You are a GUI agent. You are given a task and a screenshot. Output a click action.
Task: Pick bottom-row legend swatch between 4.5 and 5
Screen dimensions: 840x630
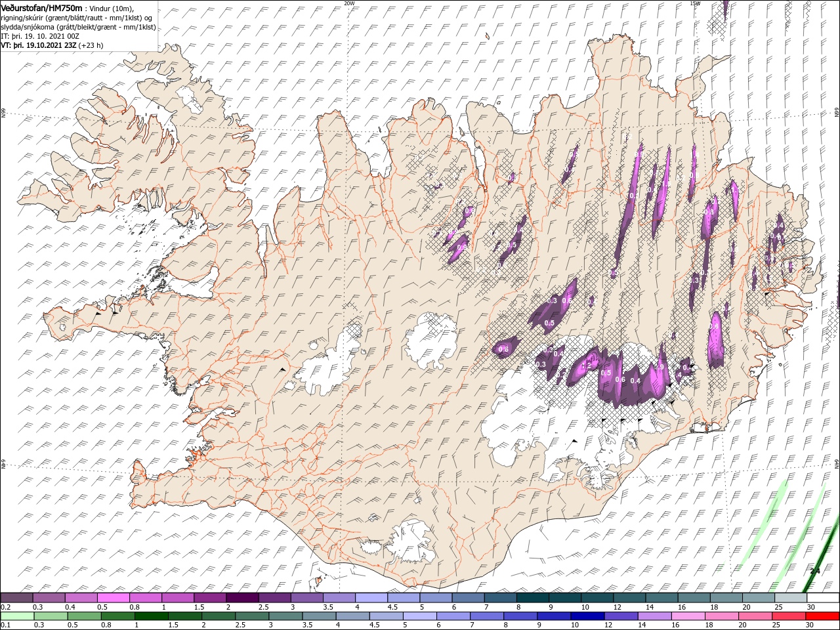[388, 616]
